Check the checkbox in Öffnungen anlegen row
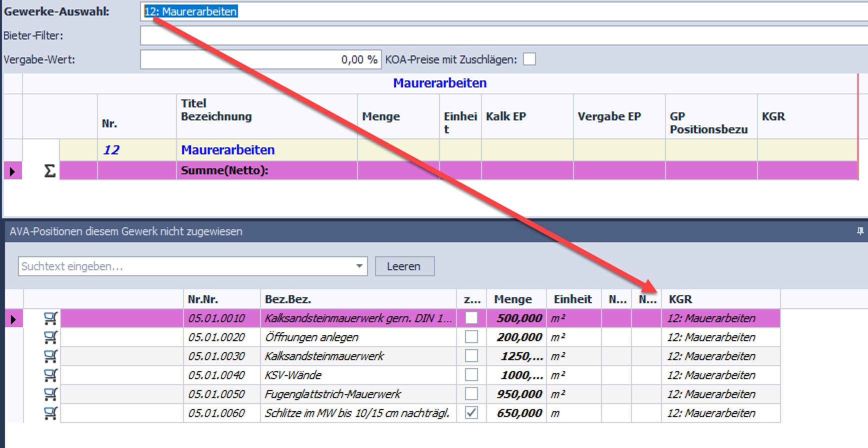The height and width of the screenshot is (448, 868). point(471,337)
